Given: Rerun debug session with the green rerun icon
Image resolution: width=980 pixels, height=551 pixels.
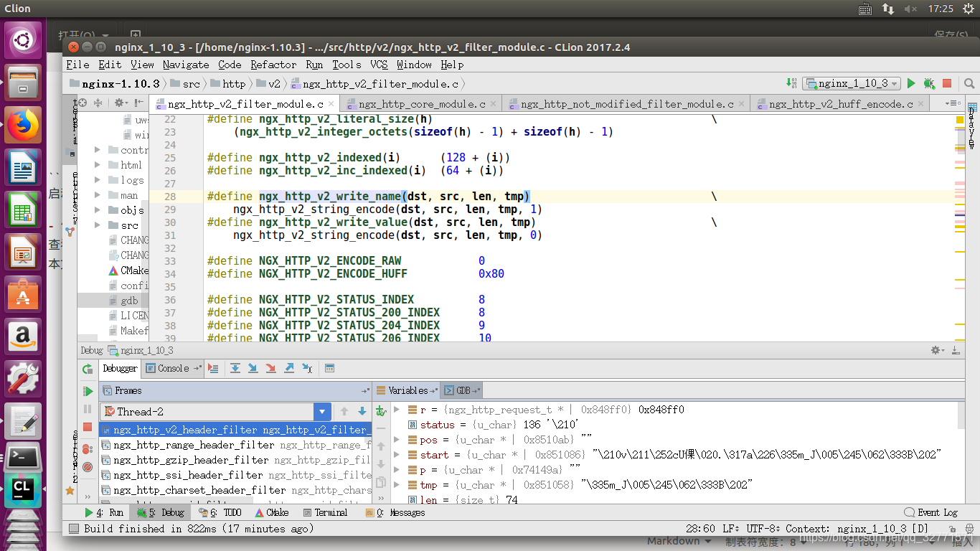Looking at the screenshot, I should point(88,369).
